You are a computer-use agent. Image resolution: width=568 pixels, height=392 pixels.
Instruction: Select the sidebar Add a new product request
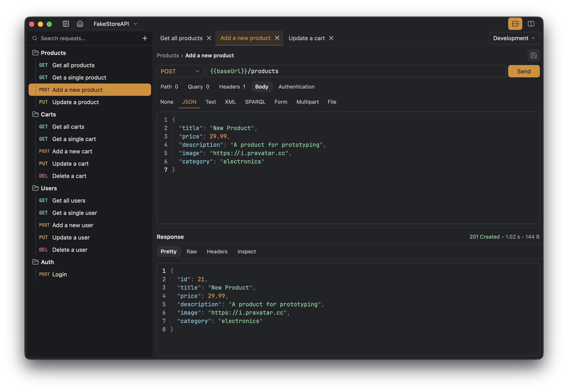pyautogui.click(x=90, y=90)
